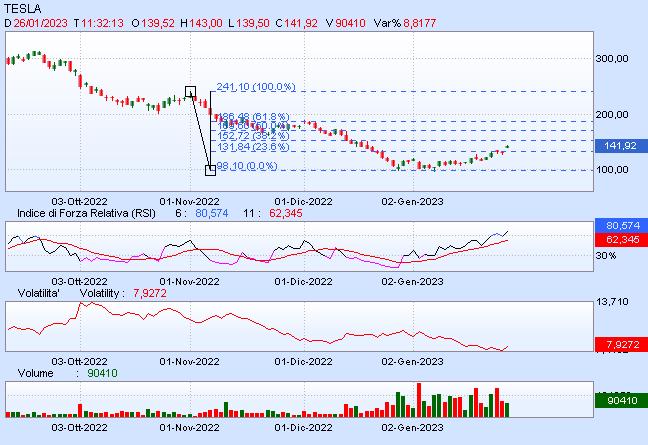Image resolution: width=648 pixels, height=445 pixels.
Task: Click the Fibonacci 152,72 (38.2%) label
Action: 253,136
